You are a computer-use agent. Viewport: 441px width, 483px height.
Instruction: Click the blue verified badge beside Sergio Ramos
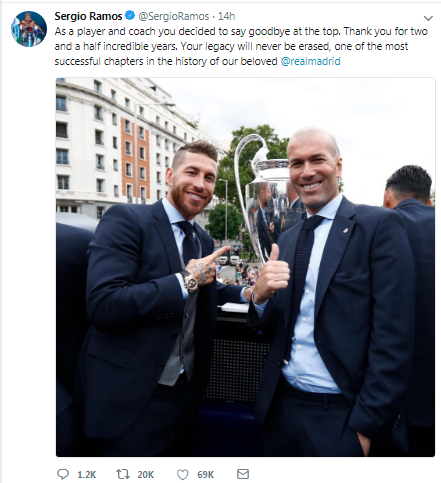(x=130, y=15)
